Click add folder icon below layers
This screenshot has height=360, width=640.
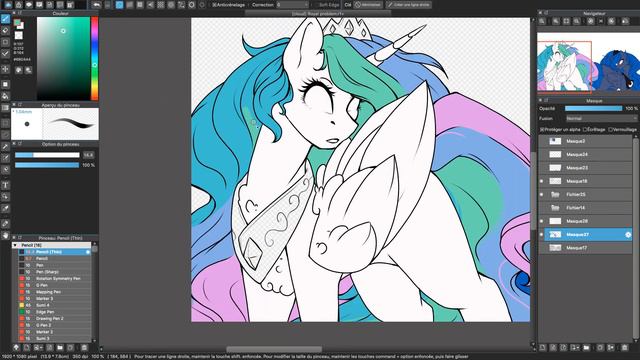click(586, 347)
